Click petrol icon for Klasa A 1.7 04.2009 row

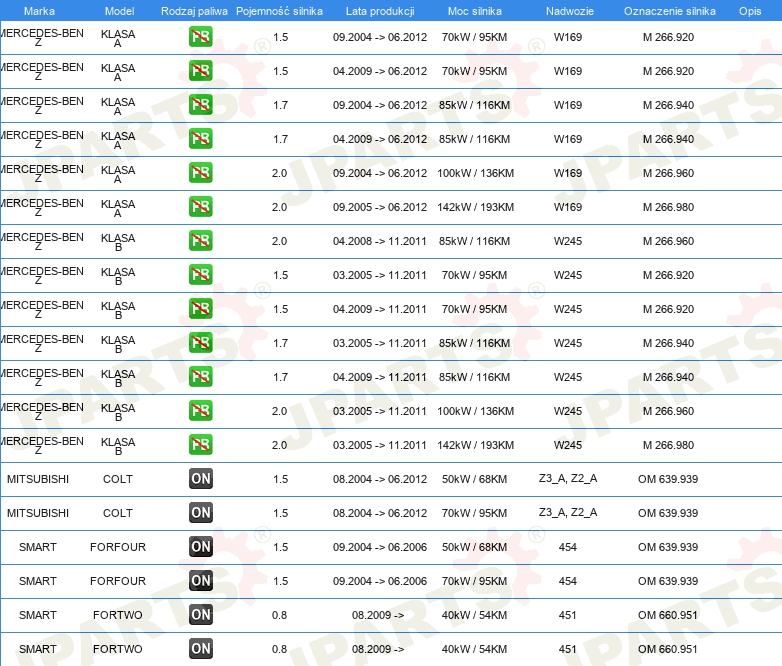[x=200, y=139]
